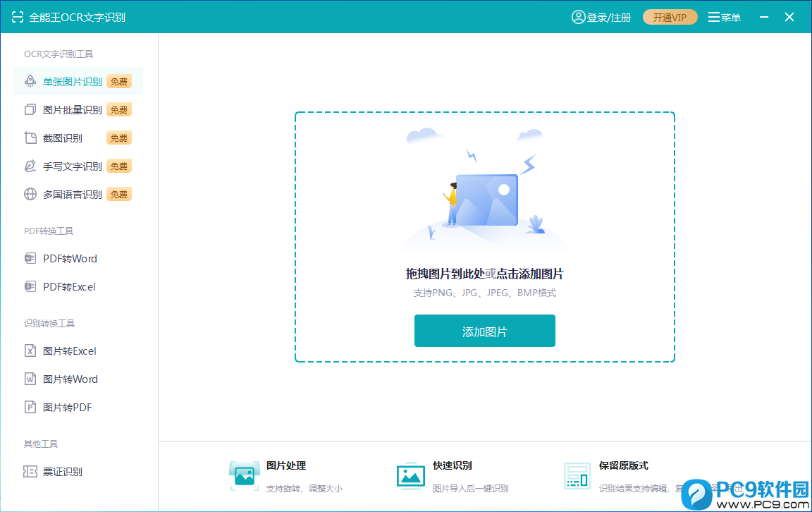
Task: Click the 免费 badge next to 多国语言识别
Action: 118,195
